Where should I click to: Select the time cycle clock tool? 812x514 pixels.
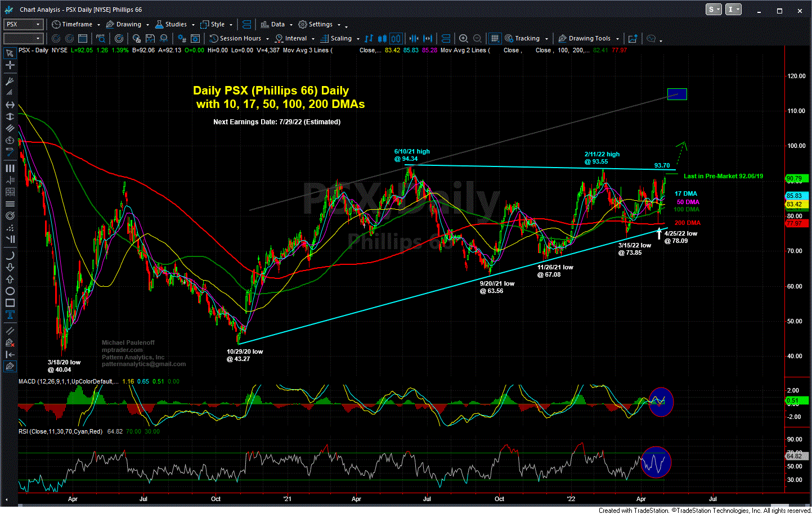pos(10,139)
